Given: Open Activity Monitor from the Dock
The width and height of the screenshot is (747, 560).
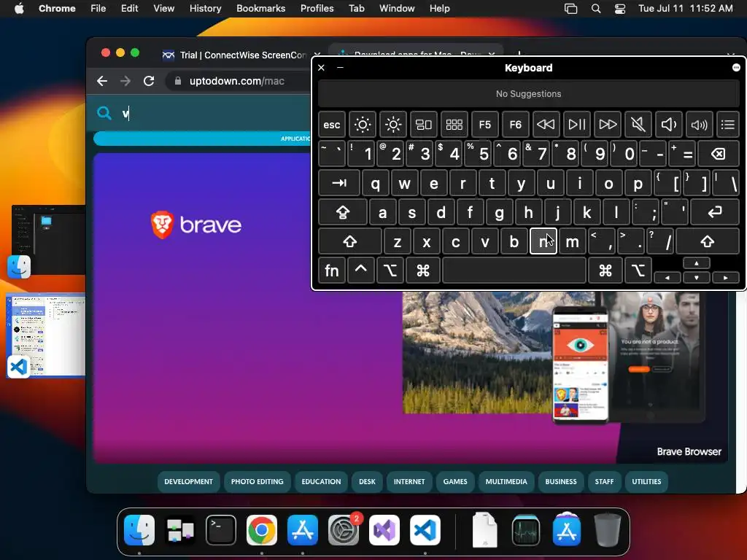Looking at the screenshot, I should pos(525,530).
